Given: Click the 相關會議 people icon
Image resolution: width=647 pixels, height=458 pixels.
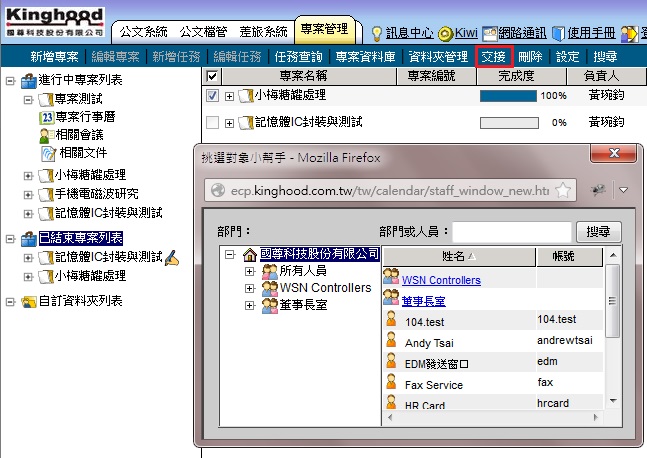Looking at the screenshot, I should (46, 135).
